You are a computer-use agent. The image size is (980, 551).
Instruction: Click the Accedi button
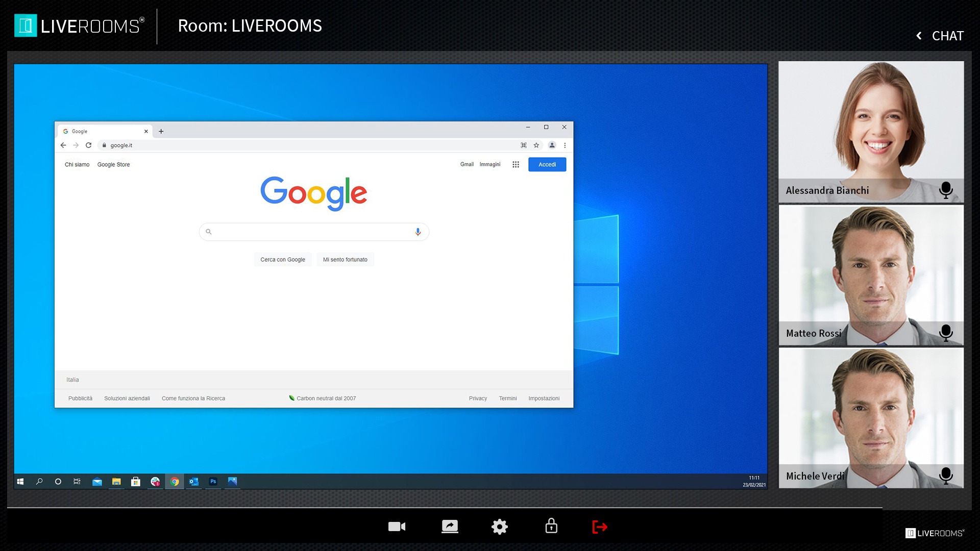pyautogui.click(x=547, y=164)
